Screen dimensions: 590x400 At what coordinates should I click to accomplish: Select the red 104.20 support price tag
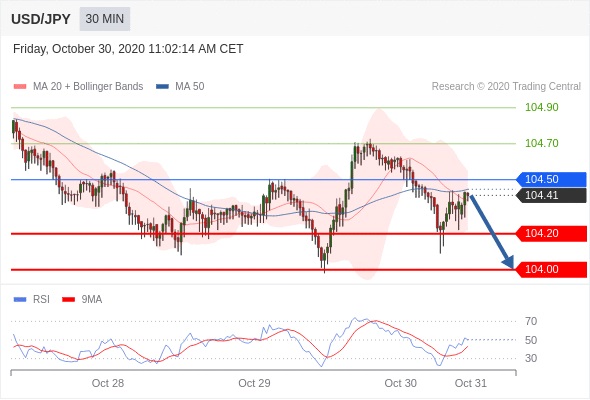tap(551, 234)
